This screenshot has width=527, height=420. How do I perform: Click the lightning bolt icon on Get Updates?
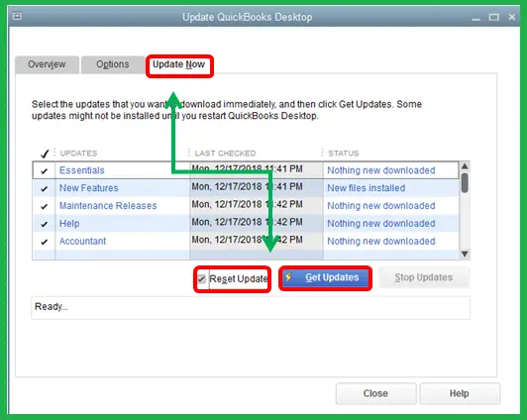click(288, 277)
